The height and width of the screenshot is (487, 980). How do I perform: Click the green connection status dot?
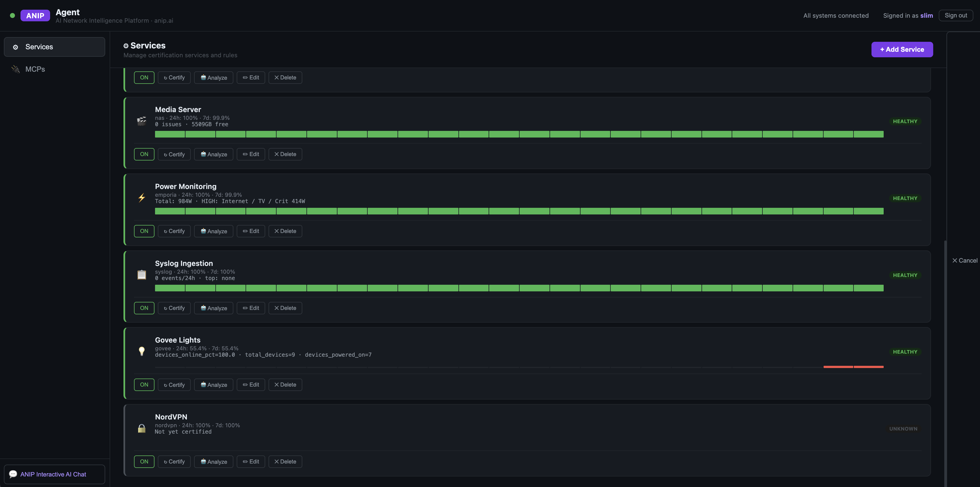coord(12,15)
